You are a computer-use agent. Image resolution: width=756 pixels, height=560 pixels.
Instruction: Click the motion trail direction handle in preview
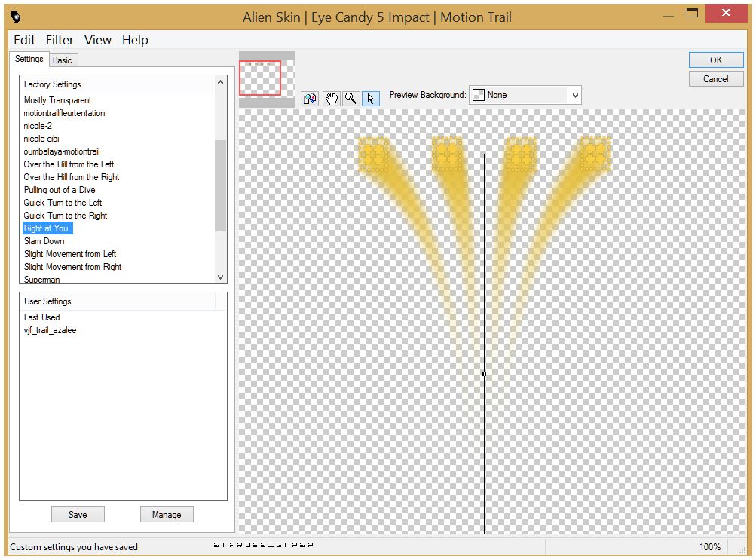click(x=484, y=374)
